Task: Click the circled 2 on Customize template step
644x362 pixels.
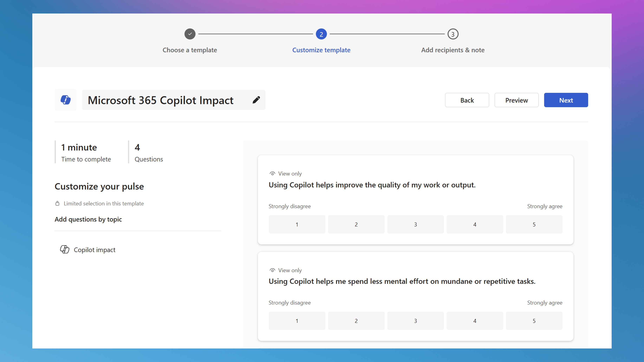Action: (321, 34)
